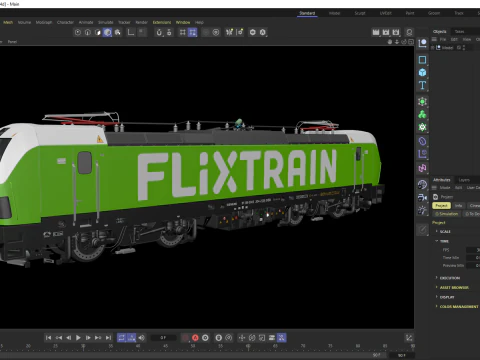Click frame 60 on timeline ruler
The image size is (480, 360).
(248, 347)
